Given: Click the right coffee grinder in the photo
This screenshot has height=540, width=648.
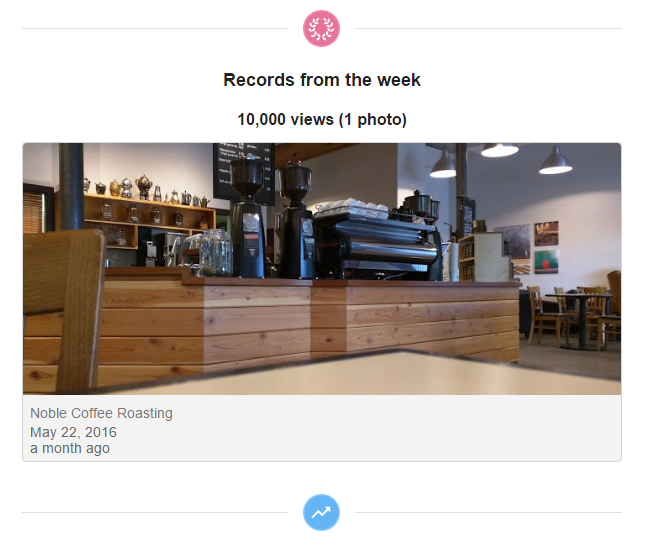Looking at the screenshot, I should tap(295, 221).
